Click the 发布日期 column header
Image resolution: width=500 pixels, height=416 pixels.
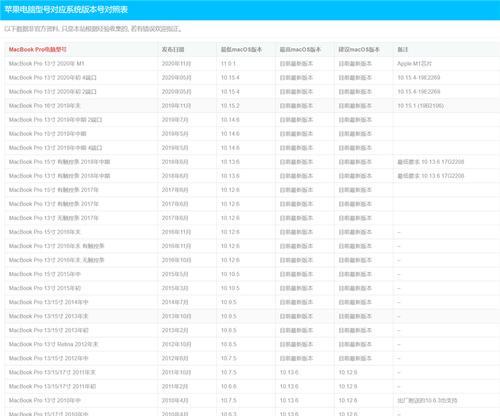173,49
